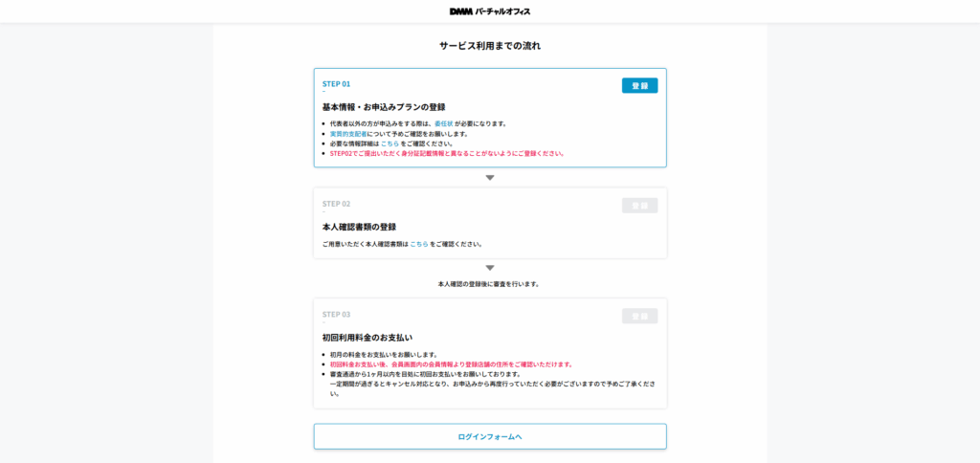
Task: Click the disabled STEP 02 登録 button
Action: point(639,206)
